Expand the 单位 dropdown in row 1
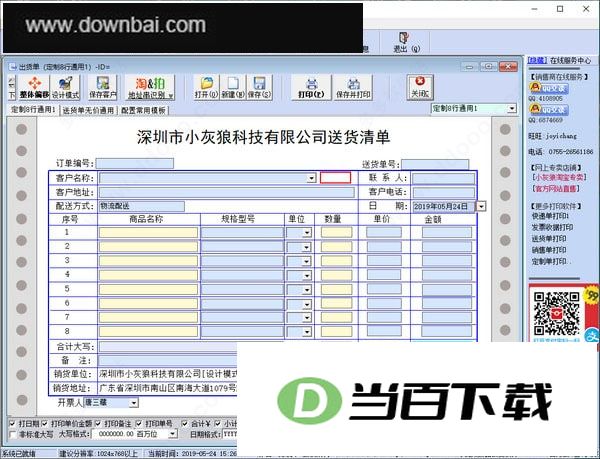 click(x=307, y=233)
